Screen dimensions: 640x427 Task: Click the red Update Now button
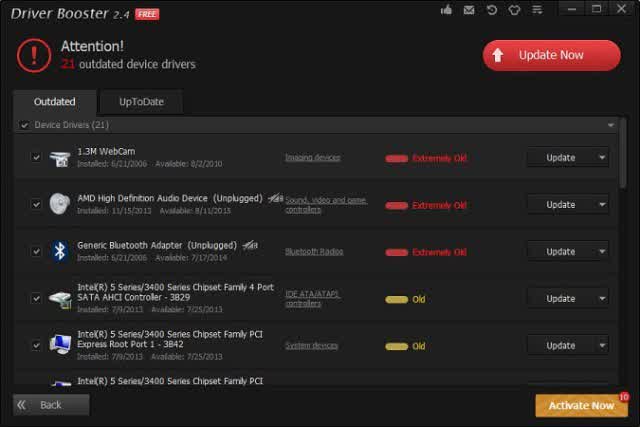click(x=551, y=56)
